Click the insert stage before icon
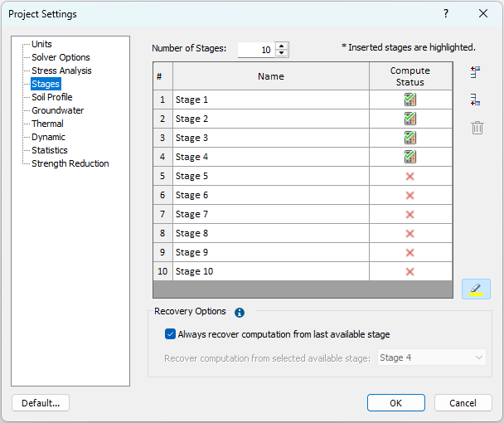504x423 pixels. (x=476, y=72)
